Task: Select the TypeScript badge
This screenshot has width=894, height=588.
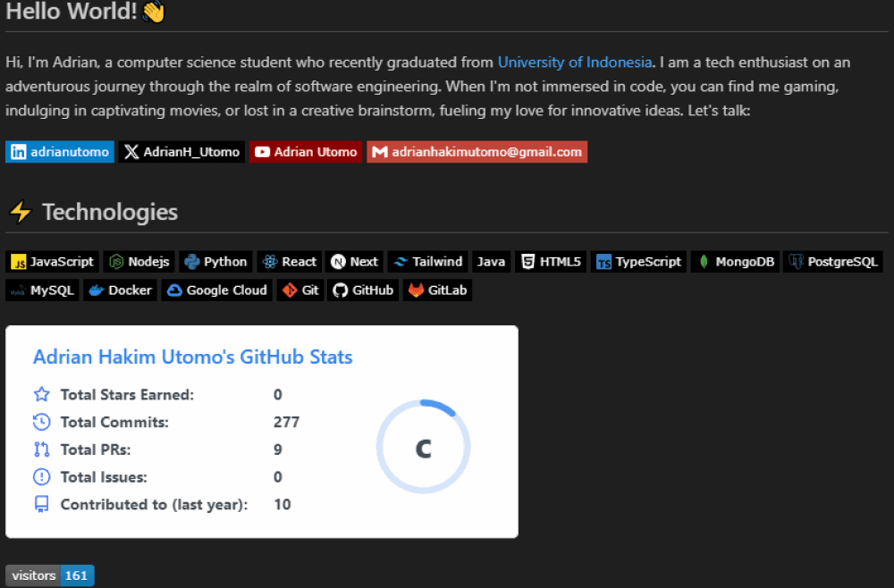Action: [x=638, y=262]
